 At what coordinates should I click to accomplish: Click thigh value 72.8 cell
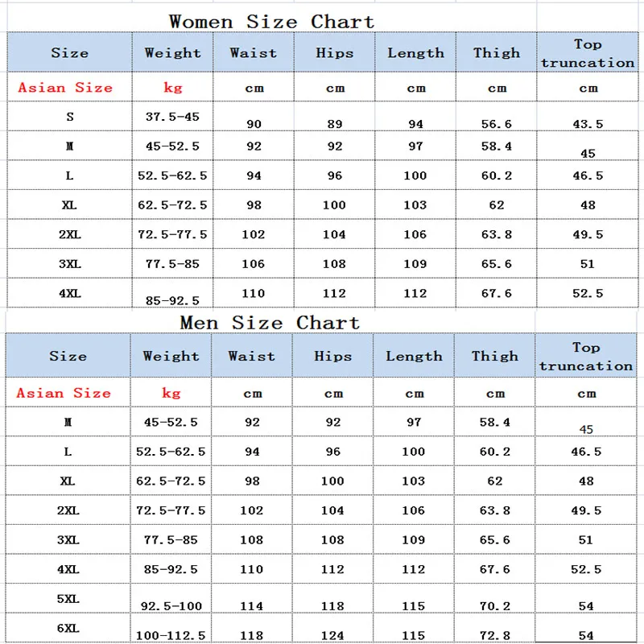[495, 635]
